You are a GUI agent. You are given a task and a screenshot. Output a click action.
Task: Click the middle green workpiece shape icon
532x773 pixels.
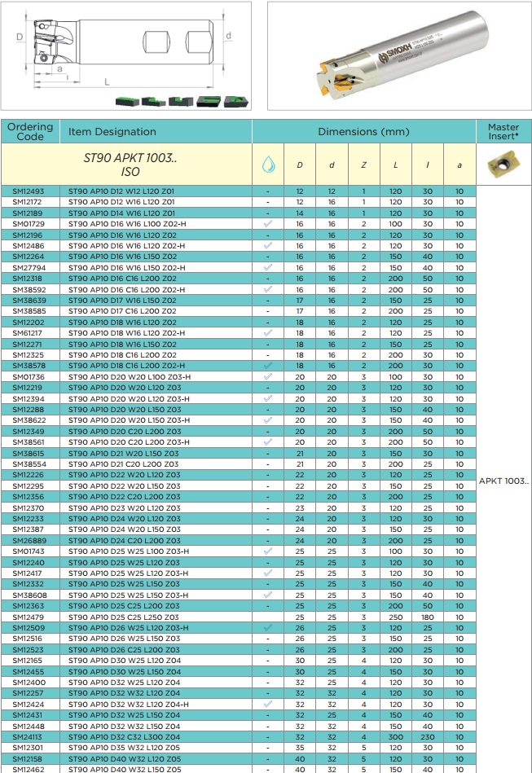(181, 102)
